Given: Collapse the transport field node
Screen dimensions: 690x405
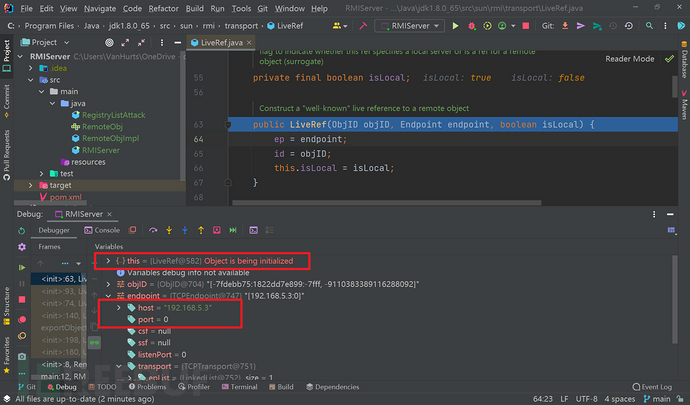Looking at the screenshot, I should click(119, 366).
